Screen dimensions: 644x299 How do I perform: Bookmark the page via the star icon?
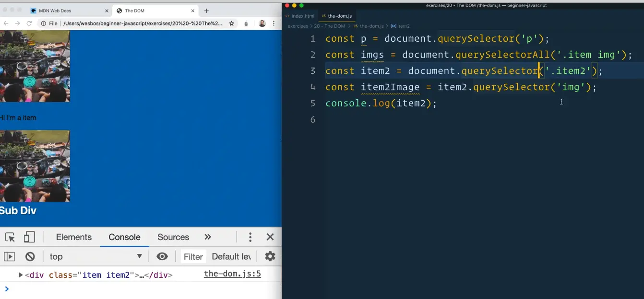(x=230, y=23)
